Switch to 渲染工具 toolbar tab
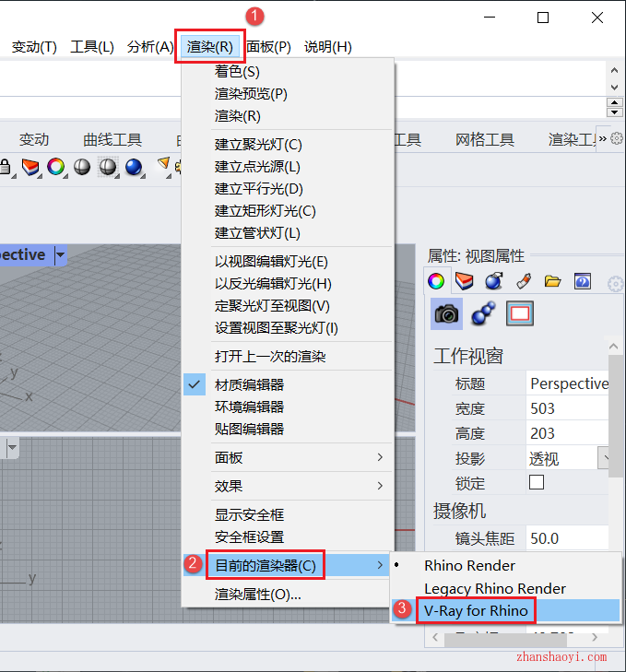The height and width of the screenshot is (672, 626). 572,140
